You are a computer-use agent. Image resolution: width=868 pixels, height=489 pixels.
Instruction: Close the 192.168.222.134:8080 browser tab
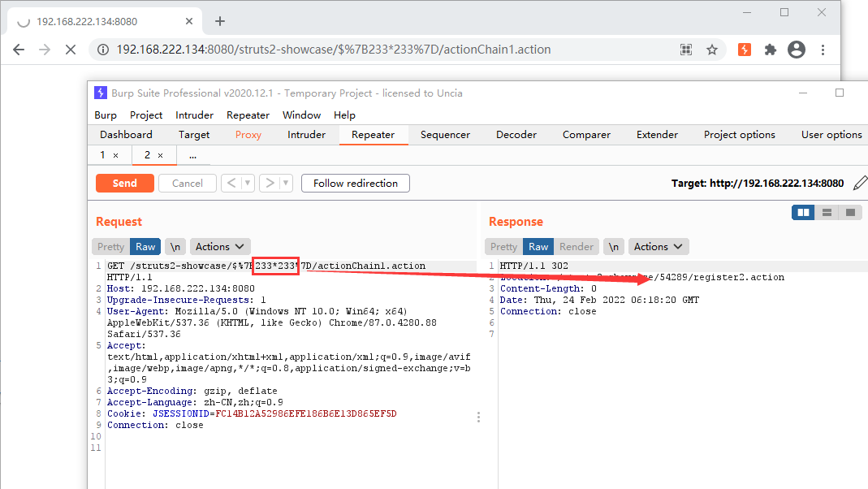coord(188,21)
